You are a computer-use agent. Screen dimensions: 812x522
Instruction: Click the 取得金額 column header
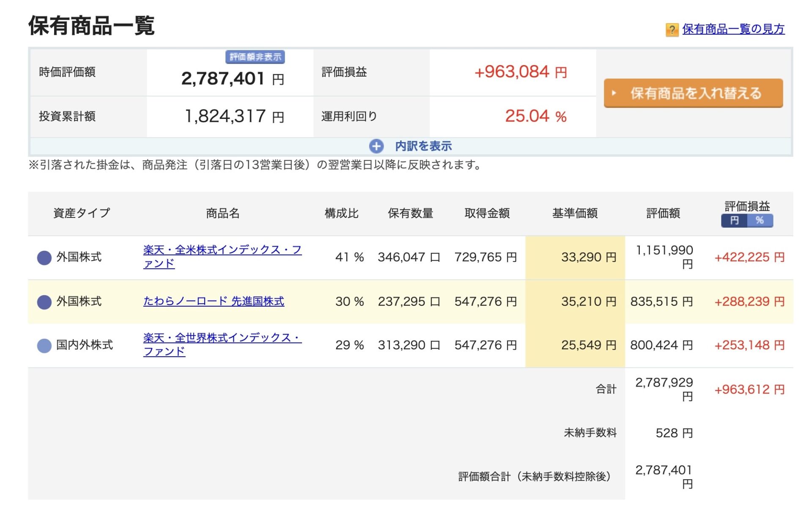[x=487, y=213]
